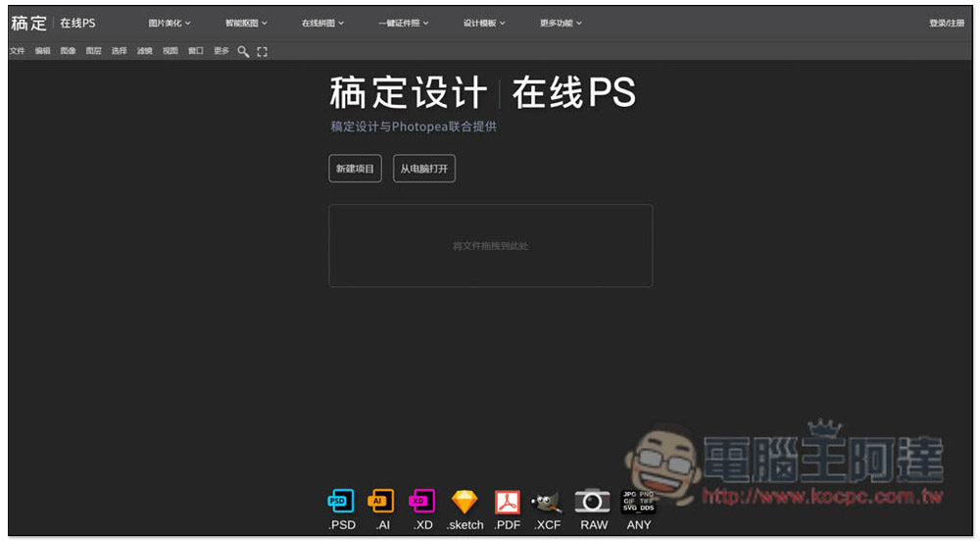Click the .XCF GIMP icon
The image size is (980, 542).
tap(547, 502)
